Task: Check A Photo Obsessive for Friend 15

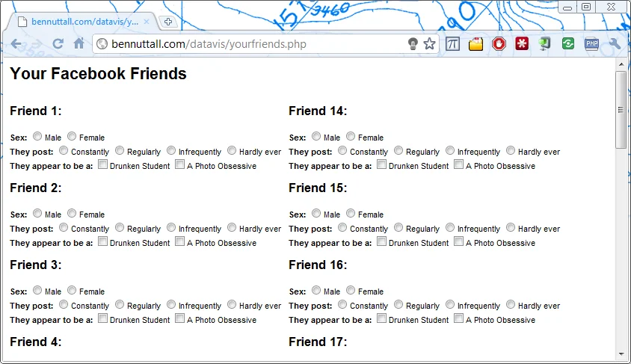Action: (459, 241)
